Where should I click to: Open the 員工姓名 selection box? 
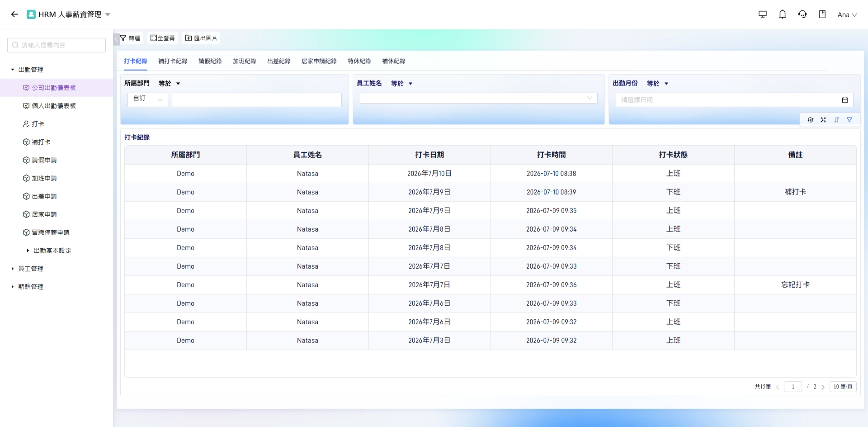coord(478,98)
